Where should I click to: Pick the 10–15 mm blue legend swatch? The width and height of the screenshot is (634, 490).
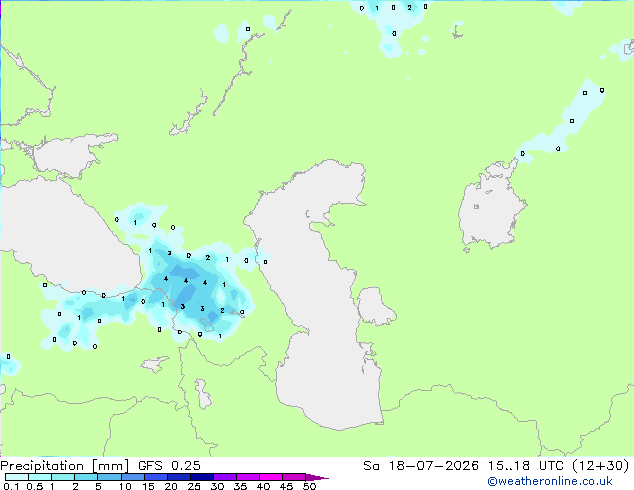pos(132,477)
